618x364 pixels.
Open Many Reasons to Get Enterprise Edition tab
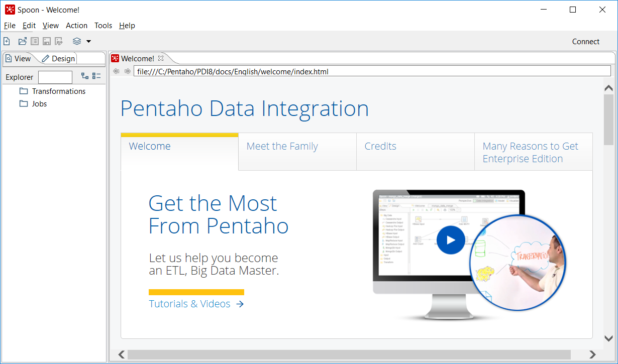point(534,152)
